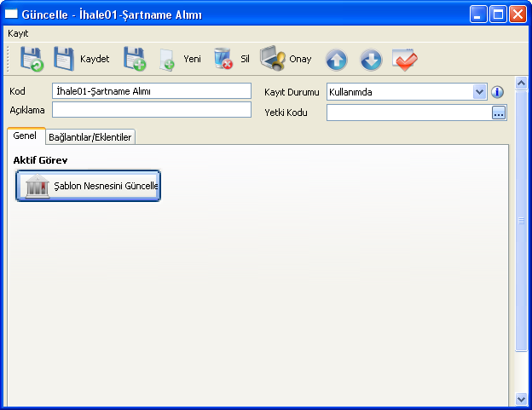Click the Kaydet floppy disk icon
Image resolution: width=532 pixels, height=410 pixels.
[x=64, y=60]
